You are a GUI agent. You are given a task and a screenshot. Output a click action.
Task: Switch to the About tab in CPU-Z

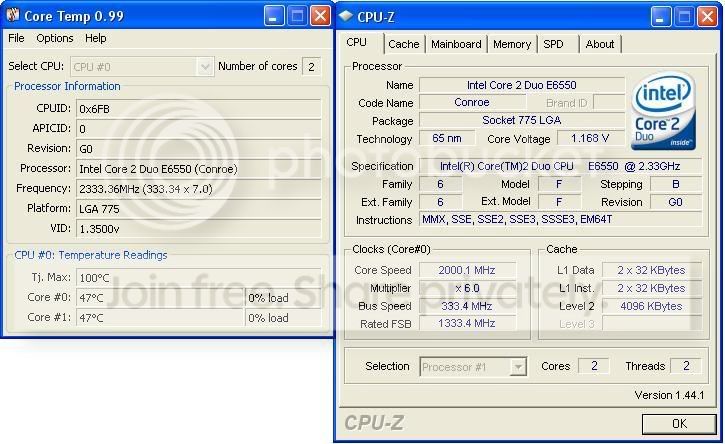coord(600,44)
